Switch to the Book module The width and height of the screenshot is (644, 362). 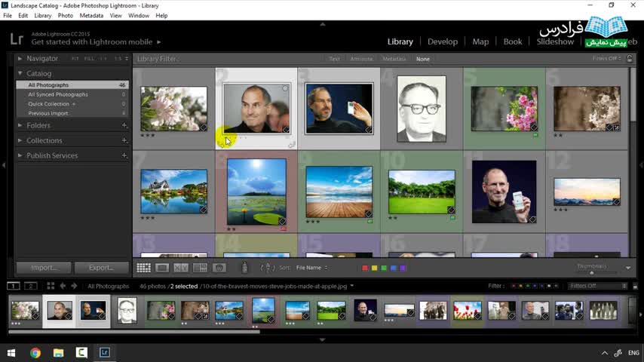click(x=513, y=41)
